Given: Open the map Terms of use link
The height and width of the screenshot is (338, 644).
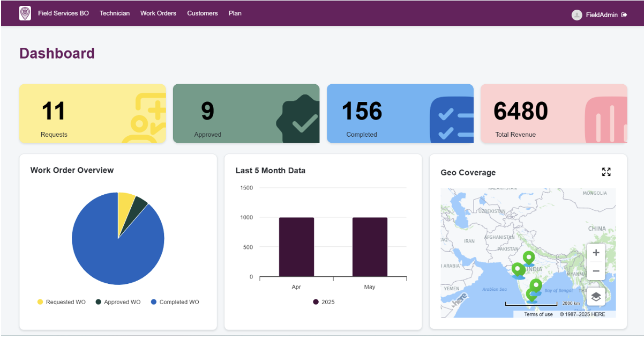Looking at the screenshot, I should click(538, 314).
